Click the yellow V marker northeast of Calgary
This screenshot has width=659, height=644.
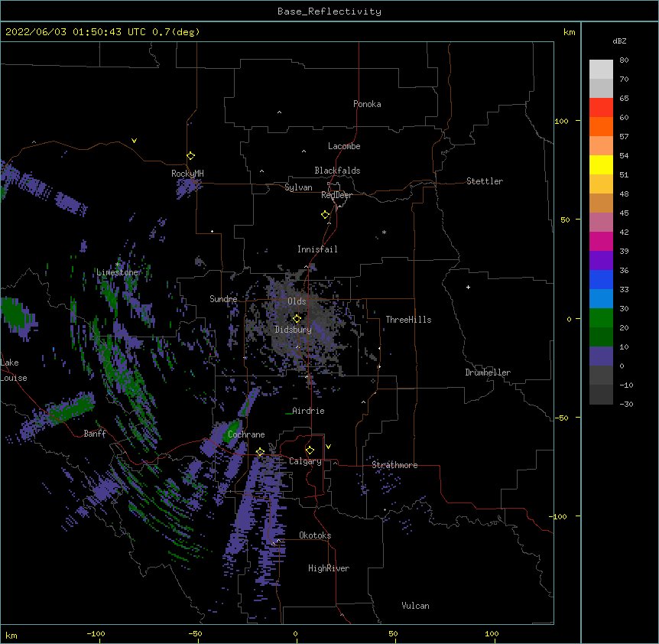[x=328, y=447]
